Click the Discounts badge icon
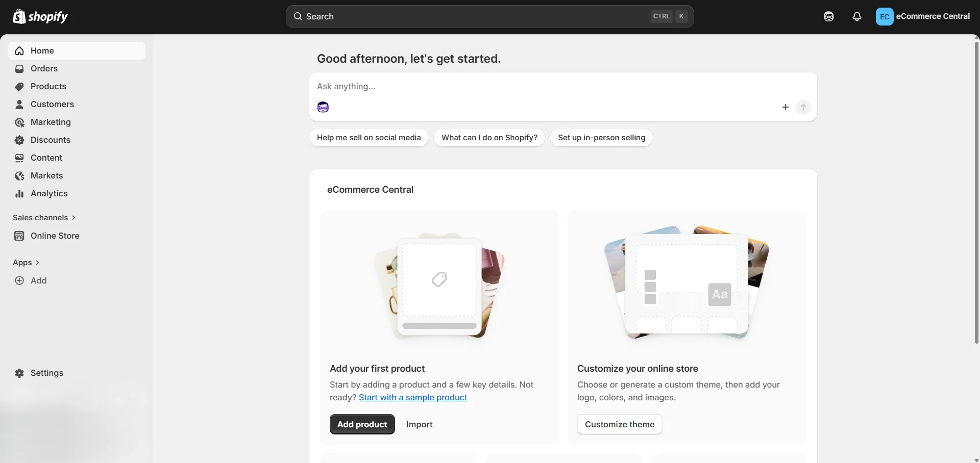The height and width of the screenshot is (463, 980). [19, 140]
